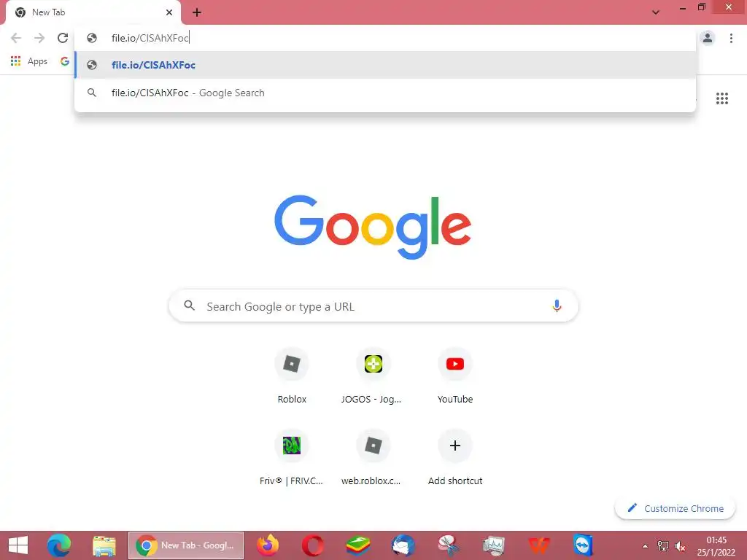Select the file.io/CISAhXFoc URL suggestion
Viewport: 747px width, 560px height.
[385, 65]
